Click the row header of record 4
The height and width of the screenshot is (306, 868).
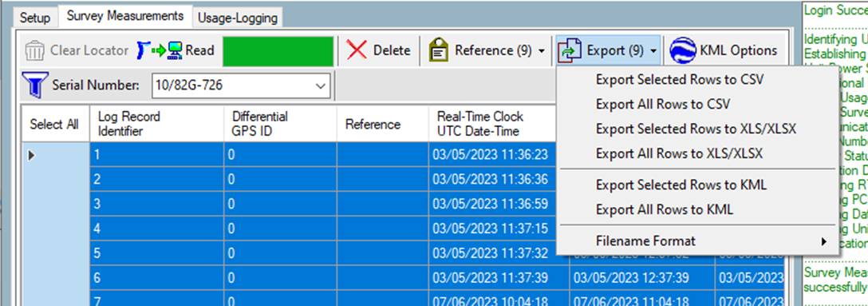coord(55,228)
